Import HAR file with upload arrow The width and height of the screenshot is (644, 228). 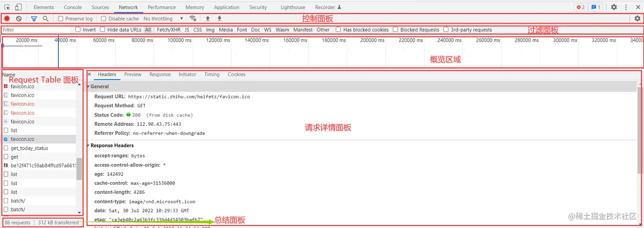tap(208, 19)
